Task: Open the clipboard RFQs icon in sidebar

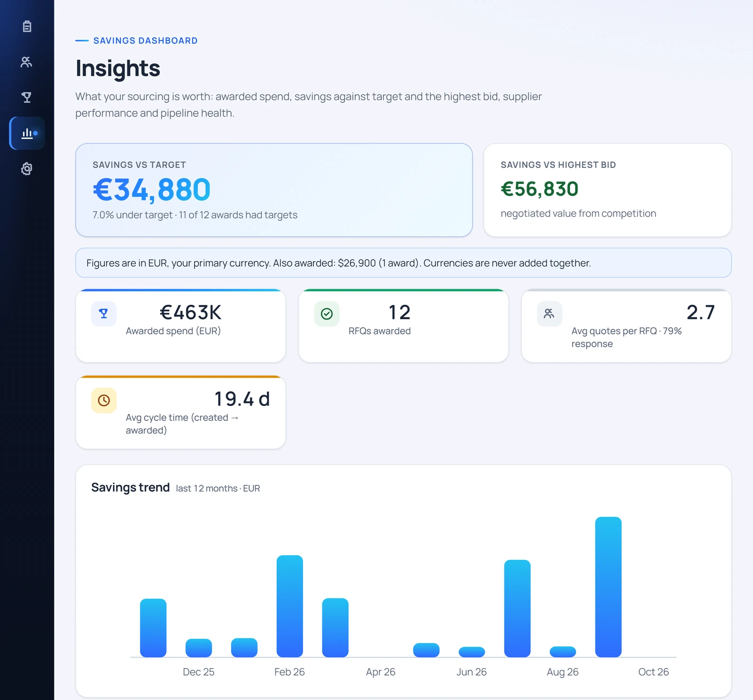Action: (27, 26)
